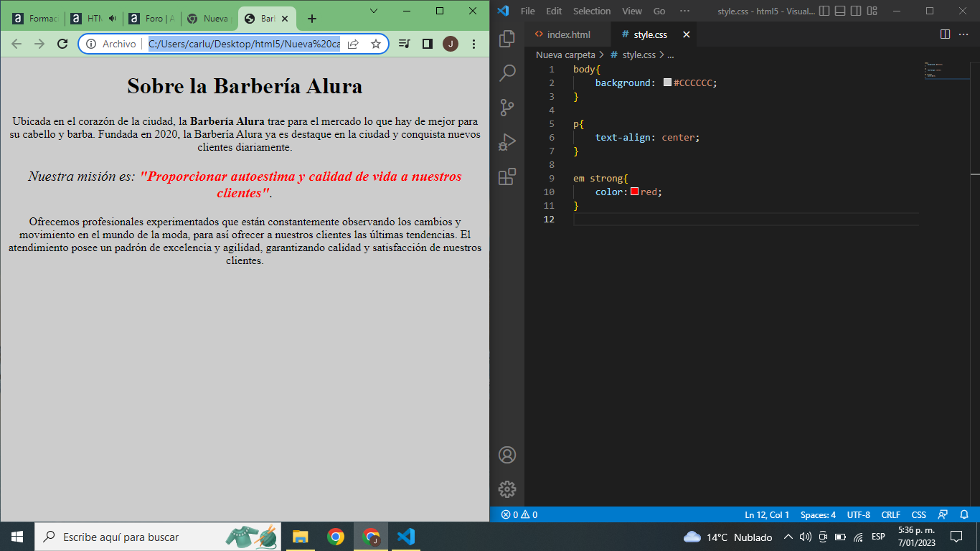
Task: Switch to the Nueva Chrome tab
Action: [209, 19]
